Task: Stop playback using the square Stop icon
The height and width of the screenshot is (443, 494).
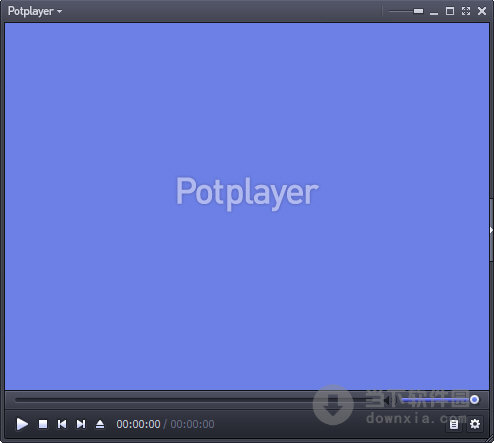Action: tap(43, 424)
